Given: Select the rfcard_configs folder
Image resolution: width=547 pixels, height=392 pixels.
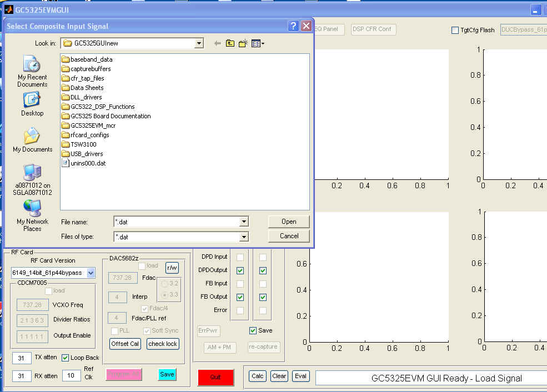Looking at the screenshot, I should click(x=86, y=134).
